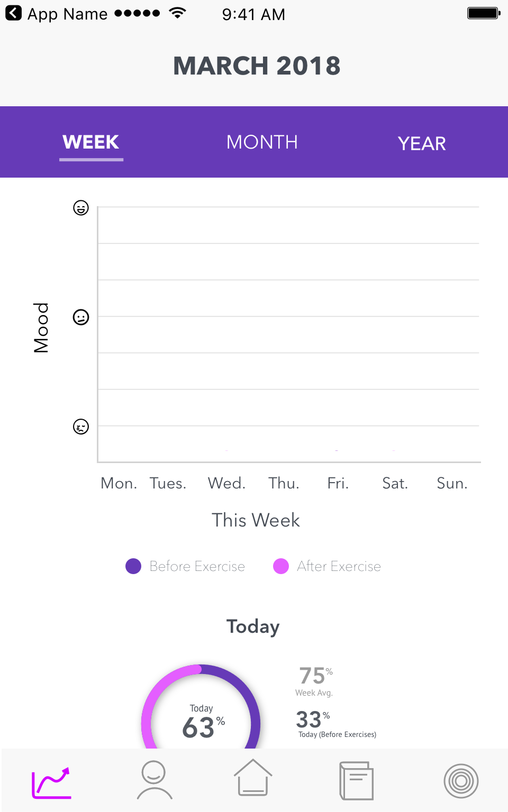Tap the concentric circles target icon
This screenshot has width=508, height=812.
pyautogui.click(x=461, y=781)
